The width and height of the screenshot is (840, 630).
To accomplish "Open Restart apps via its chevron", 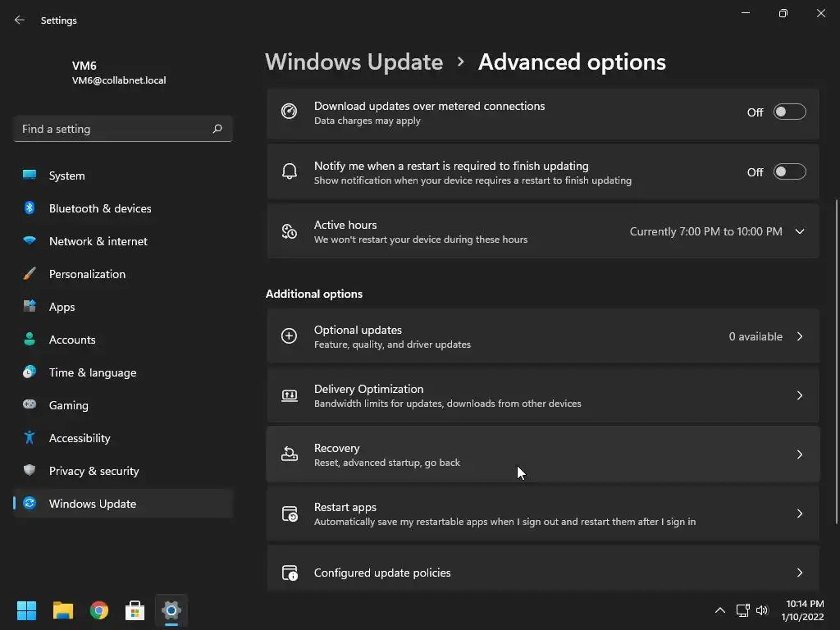I will pyautogui.click(x=800, y=514).
